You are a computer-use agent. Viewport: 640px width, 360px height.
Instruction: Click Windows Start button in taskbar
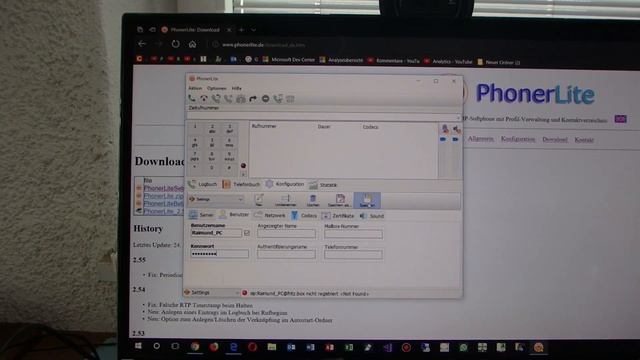pyautogui.click(x=138, y=346)
